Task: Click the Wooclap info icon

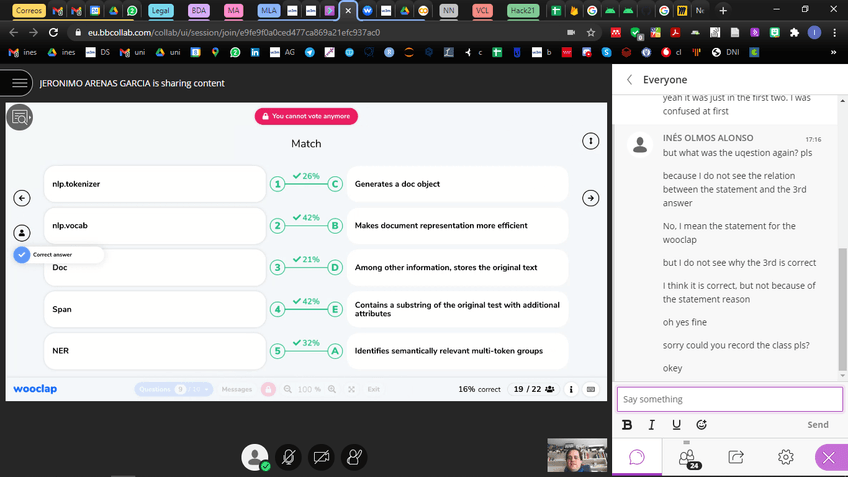Action: click(x=571, y=389)
